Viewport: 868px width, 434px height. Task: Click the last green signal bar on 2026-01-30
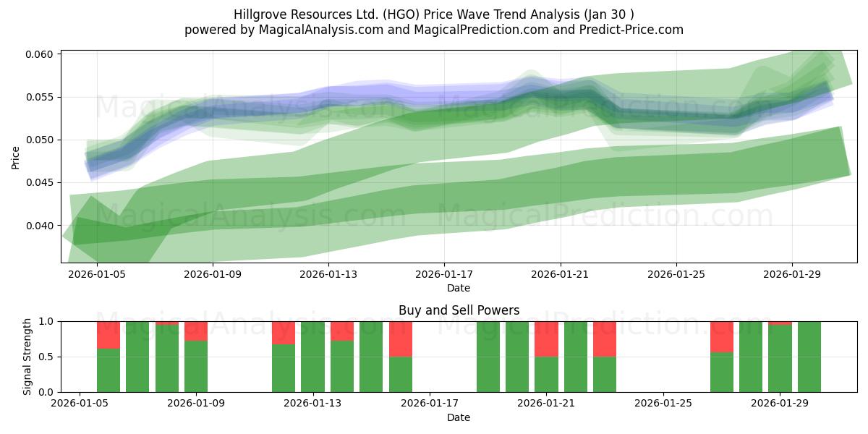809,357
